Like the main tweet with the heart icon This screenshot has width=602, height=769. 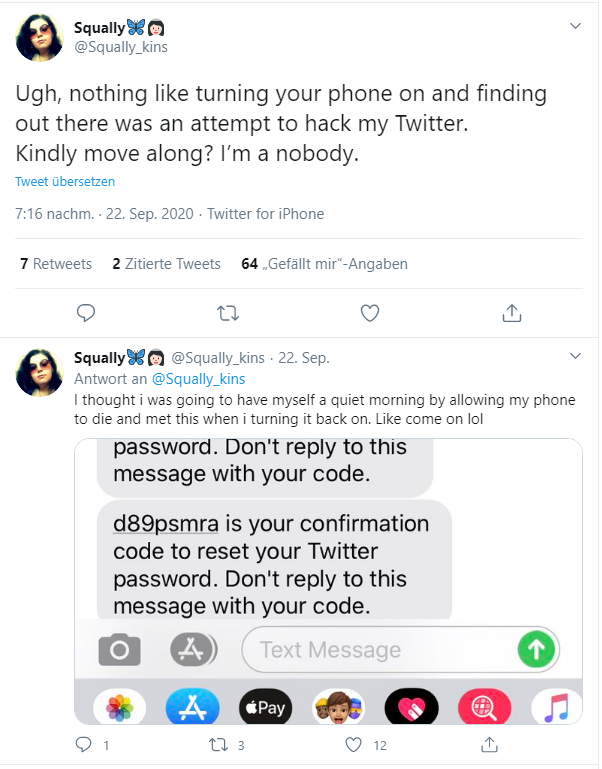[x=370, y=313]
